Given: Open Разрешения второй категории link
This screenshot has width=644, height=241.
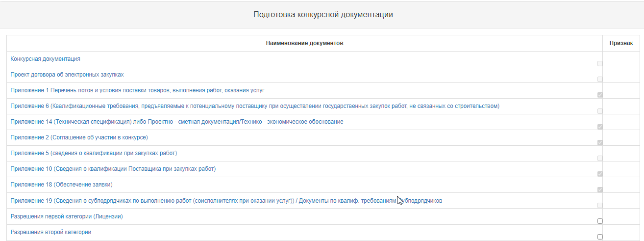Looking at the screenshot, I should 51,232.
